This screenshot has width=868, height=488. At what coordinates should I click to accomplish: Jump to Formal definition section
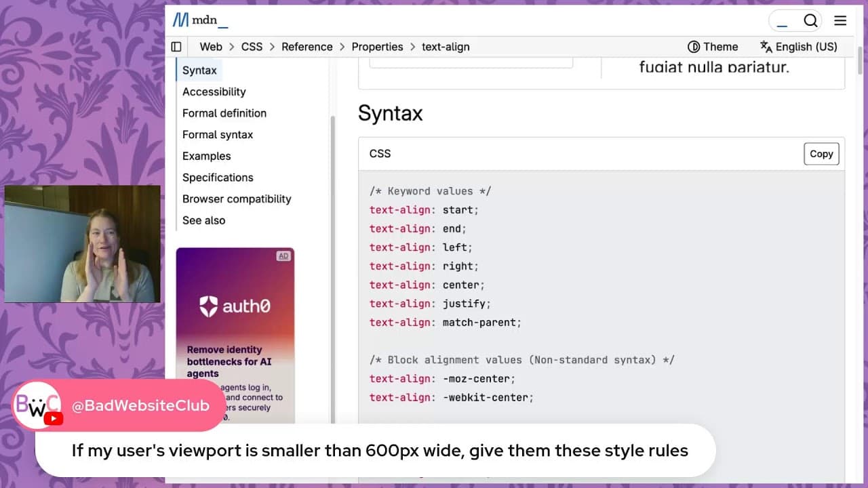[x=224, y=113]
